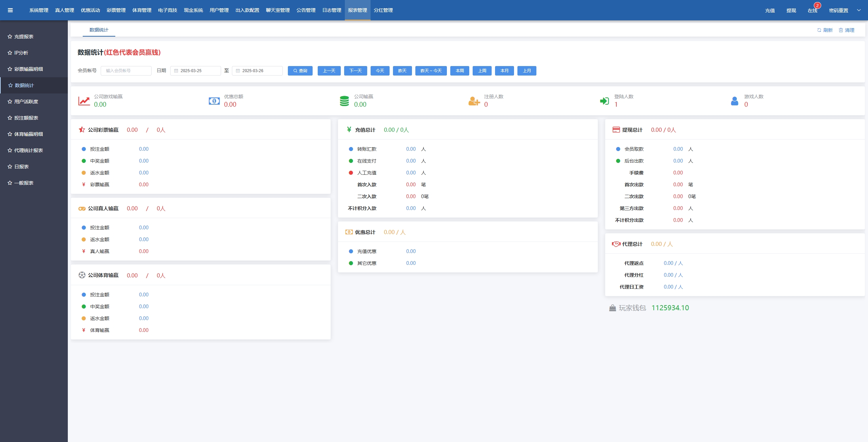Open the 彩票管理 top menu

pos(116,10)
